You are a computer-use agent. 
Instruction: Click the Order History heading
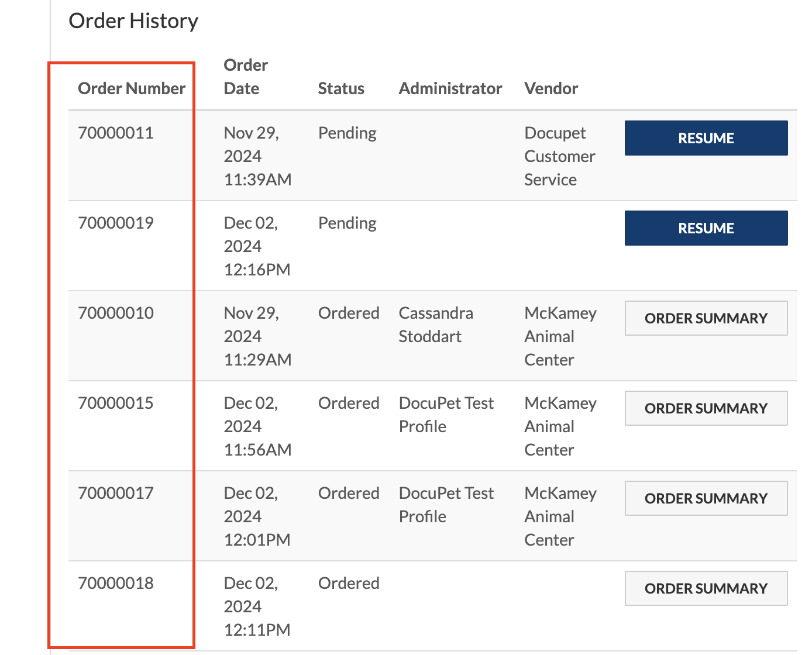[x=133, y=20]
